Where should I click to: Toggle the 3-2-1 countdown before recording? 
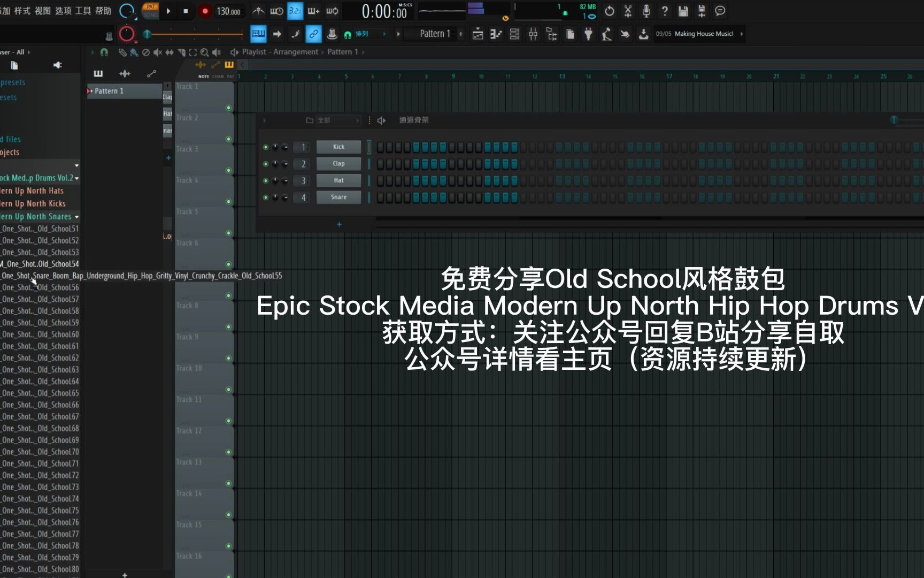point(295,11)
